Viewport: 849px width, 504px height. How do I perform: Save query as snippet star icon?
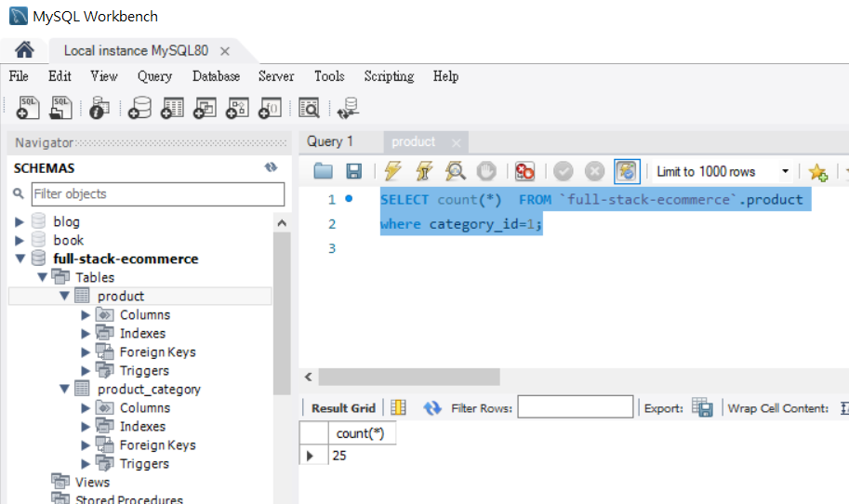(x=817, y=172)
